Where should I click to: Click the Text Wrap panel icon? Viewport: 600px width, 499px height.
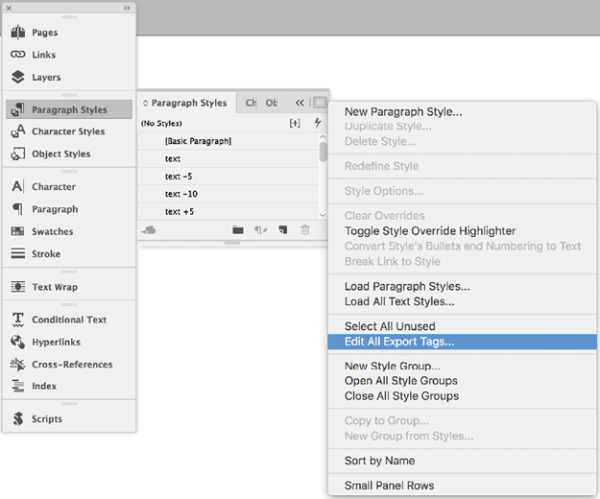pos(18,287)
